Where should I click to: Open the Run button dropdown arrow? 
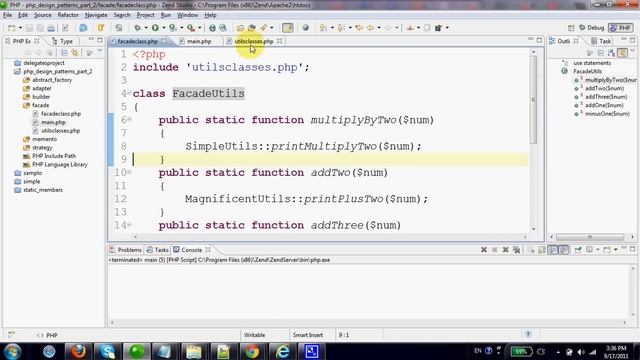pos(164,28)
